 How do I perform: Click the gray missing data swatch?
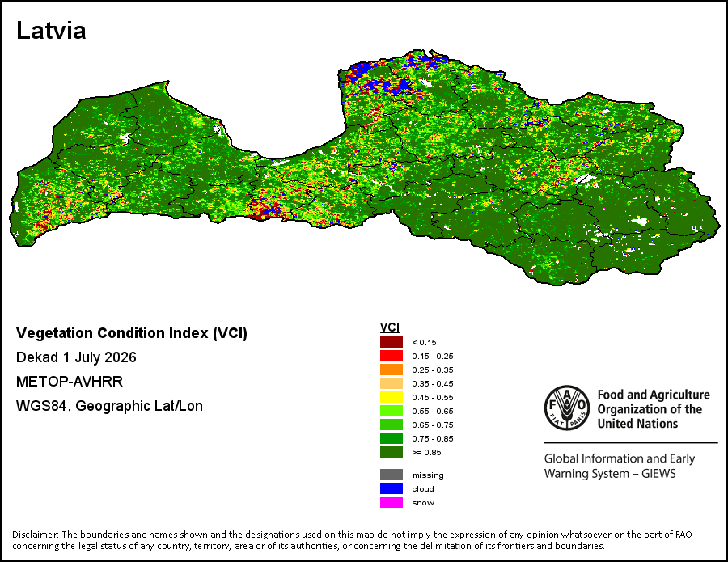pyautogui.click(x=392, y=475)
